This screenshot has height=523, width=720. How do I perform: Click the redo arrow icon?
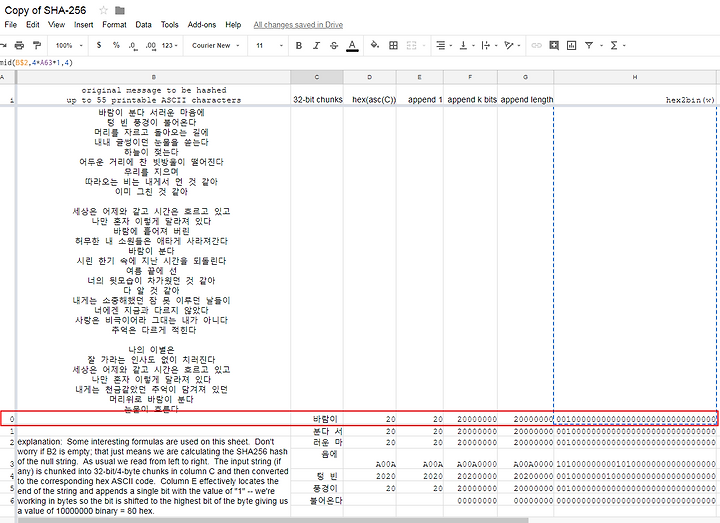click(x=3, y=45)
